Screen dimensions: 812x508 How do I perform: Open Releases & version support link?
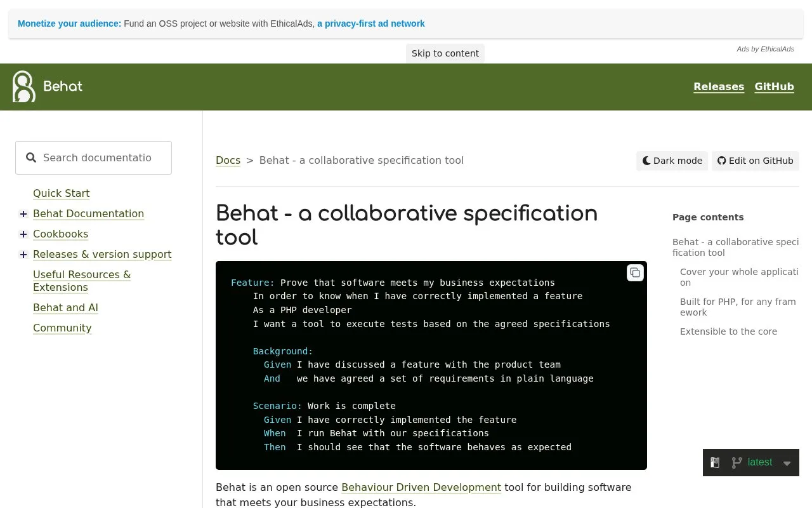coord(102,254)
